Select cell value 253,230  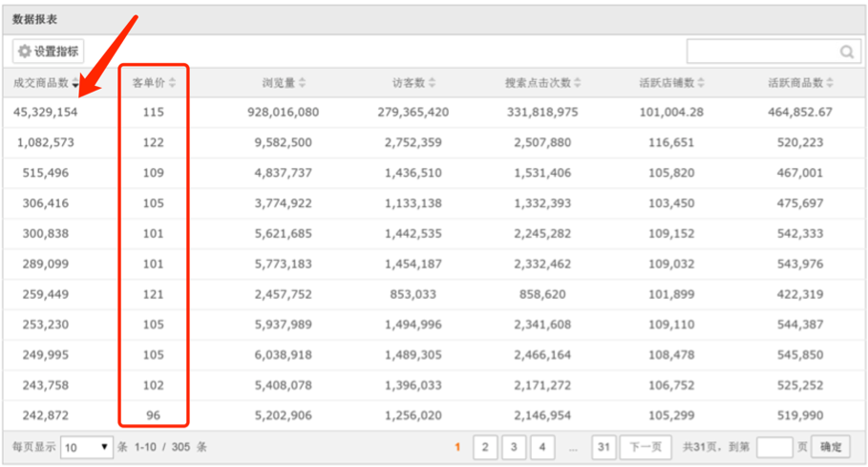click(46, 325)
